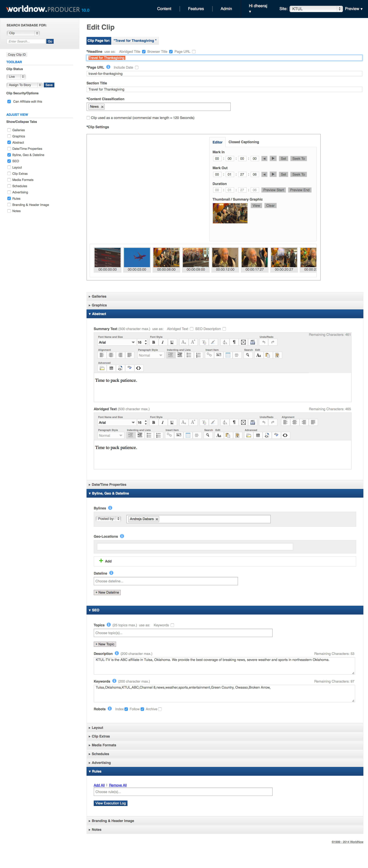Viewport: 368px width, 868px height.
Task: Open Summary Text Paragraph Style dropdown
Action: click(x=151, y=355)
